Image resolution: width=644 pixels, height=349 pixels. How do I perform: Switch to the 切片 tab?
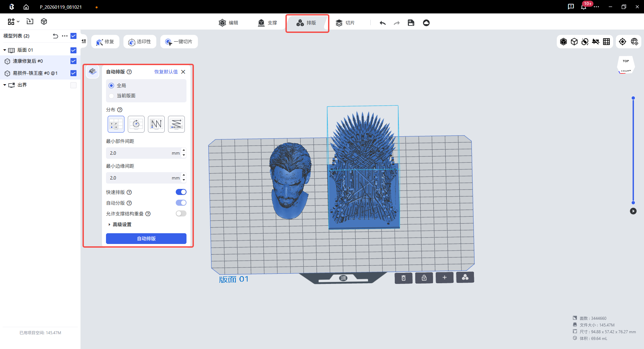coord(345,23)
